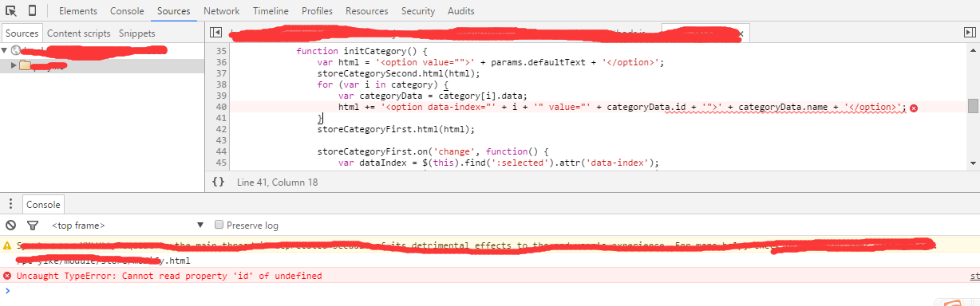980x306 pixels.
Task: Expand the folder tree node
Action: [14, 65]
